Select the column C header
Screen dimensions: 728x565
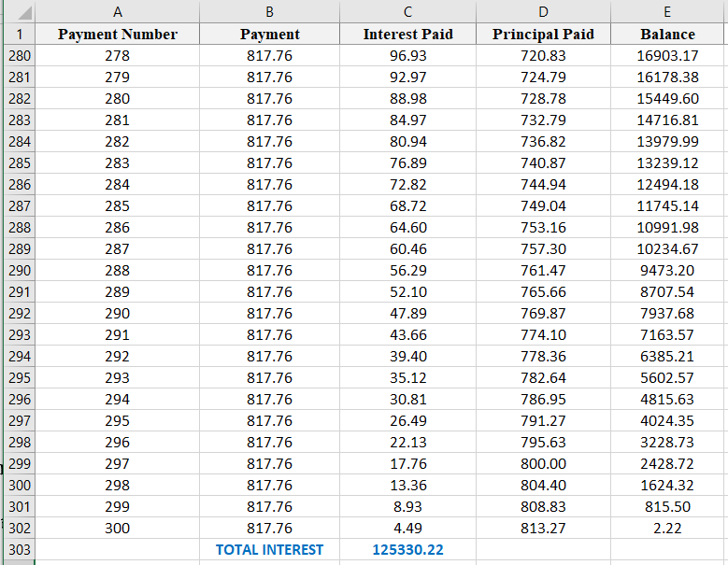(x=407, y=12)
